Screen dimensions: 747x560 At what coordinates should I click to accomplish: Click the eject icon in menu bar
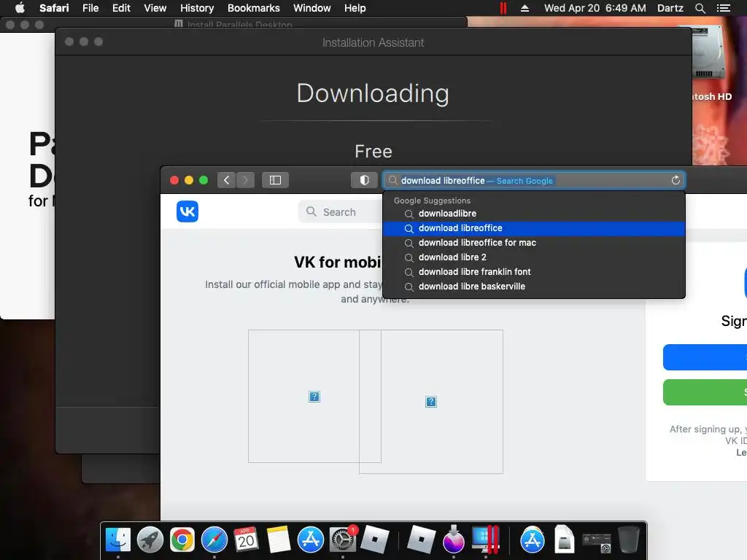[525, 8]
